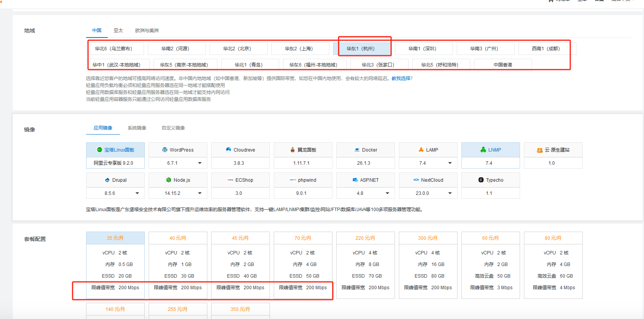Click the Docker whale icon
This screenshot has height=319, width=644.
coord(357,150)
